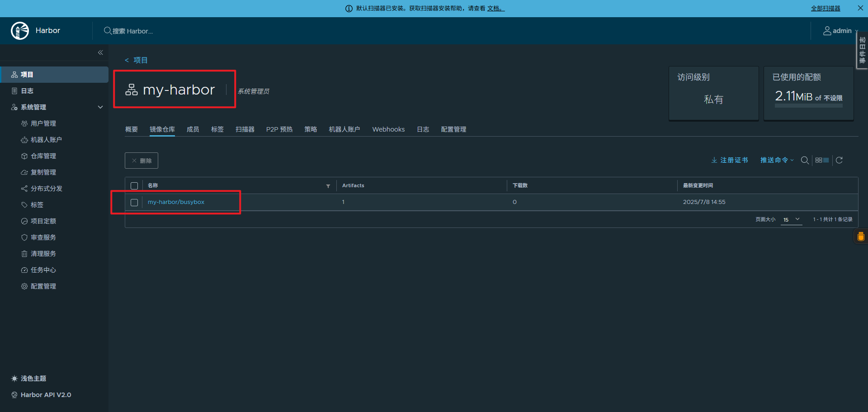
Task: Click the orange floating side icon
Action: [x=861, y=236]
